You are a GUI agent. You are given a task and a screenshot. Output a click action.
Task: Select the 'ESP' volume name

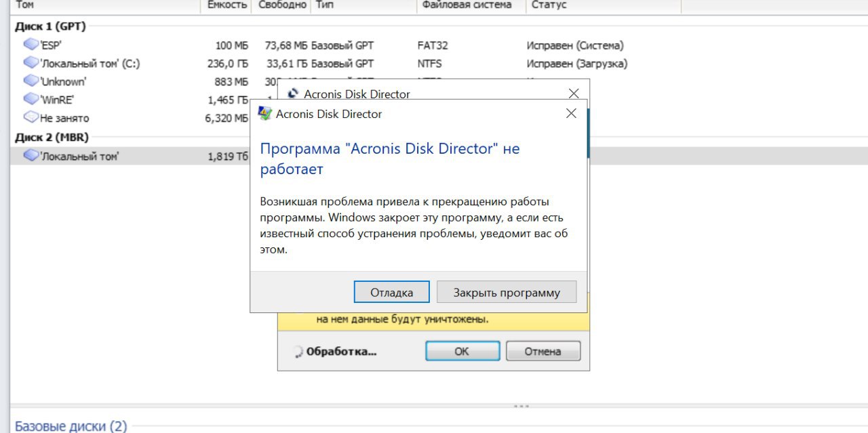[x=51, y=45]
